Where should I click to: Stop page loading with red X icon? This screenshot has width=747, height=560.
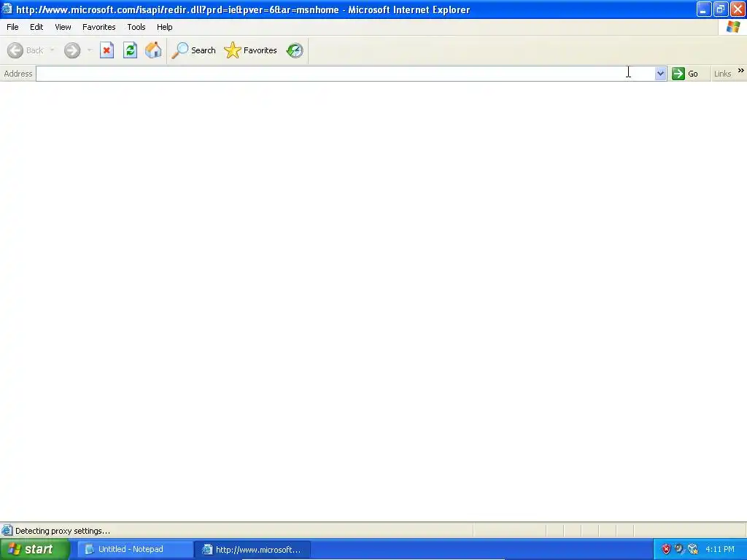point(107,50)
